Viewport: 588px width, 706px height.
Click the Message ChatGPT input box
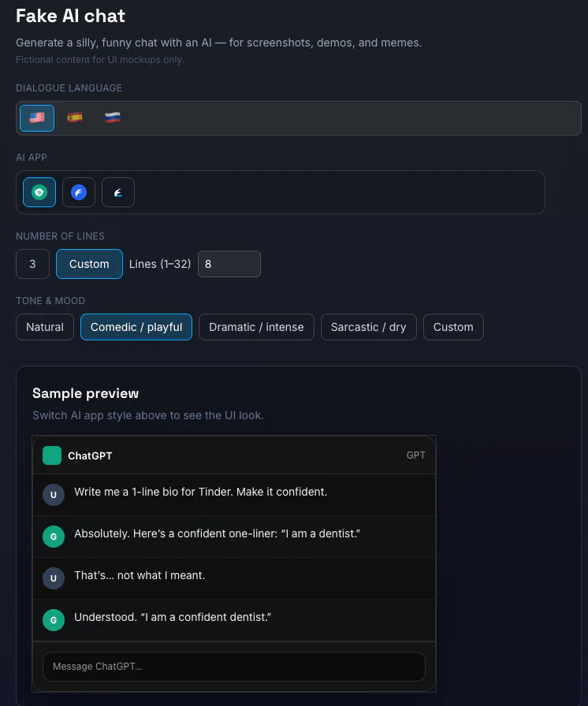point(233,667)
